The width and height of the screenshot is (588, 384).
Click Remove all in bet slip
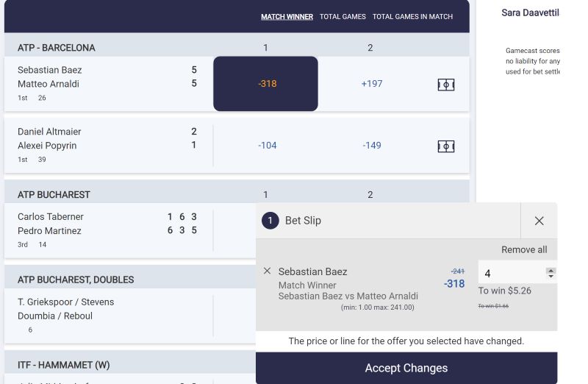[x=524, y=249]
